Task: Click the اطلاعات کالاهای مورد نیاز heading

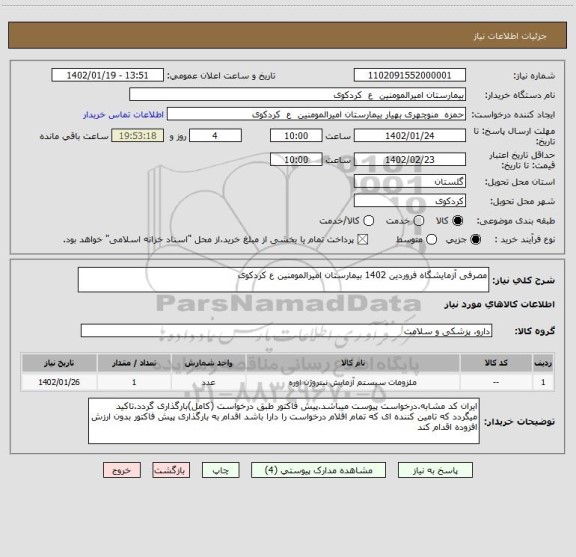Action: (x=500, y=304)
